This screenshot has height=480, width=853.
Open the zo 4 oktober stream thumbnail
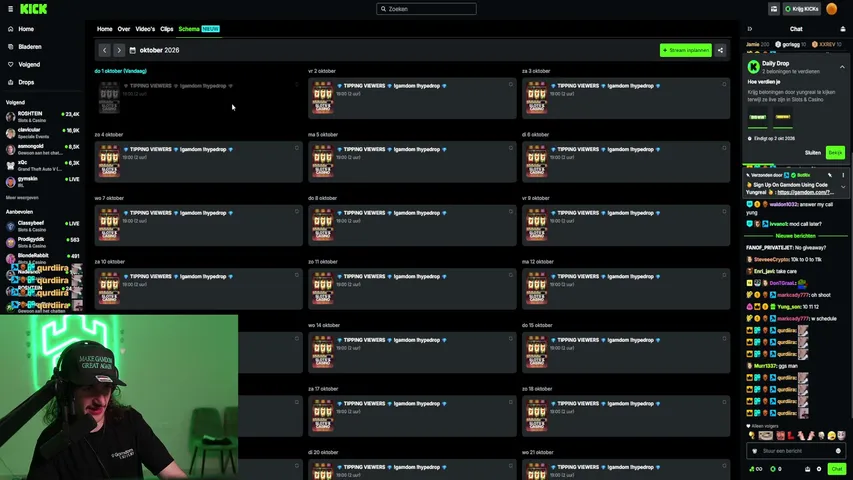point(109,161)
